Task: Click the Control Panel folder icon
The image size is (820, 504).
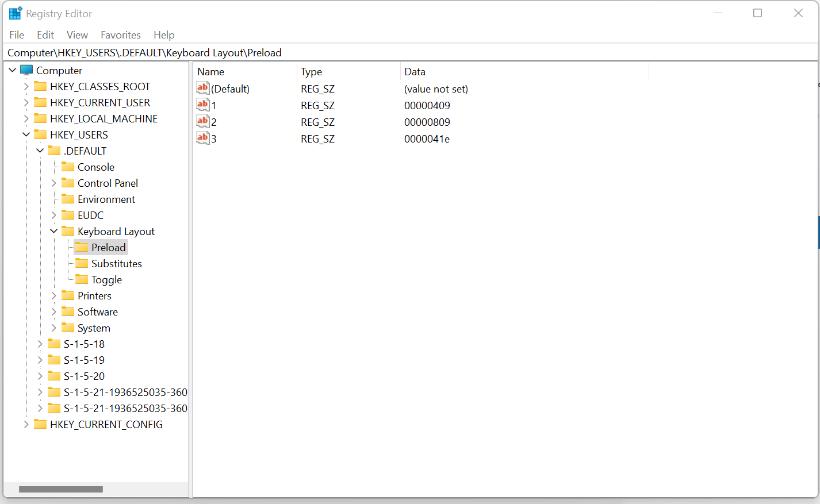Action: pos(68,183)
